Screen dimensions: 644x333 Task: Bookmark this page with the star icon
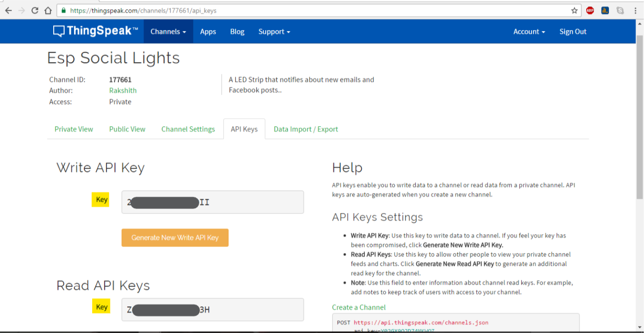coord(574,10)
